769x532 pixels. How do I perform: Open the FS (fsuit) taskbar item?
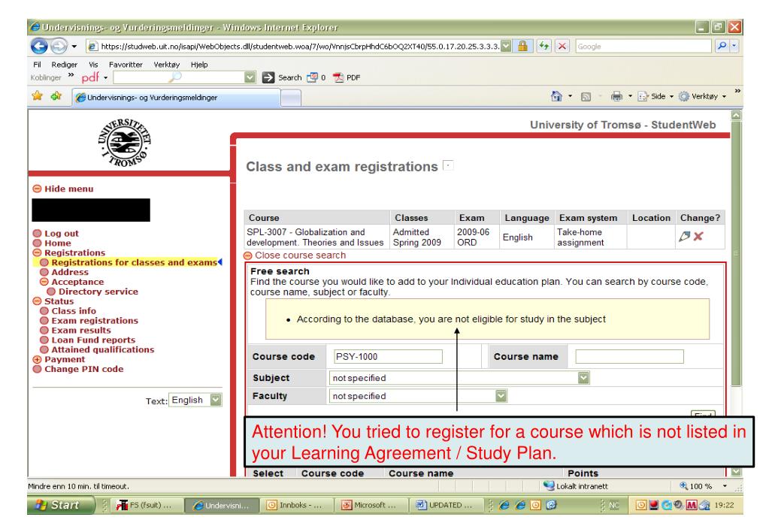pos(146,505)
